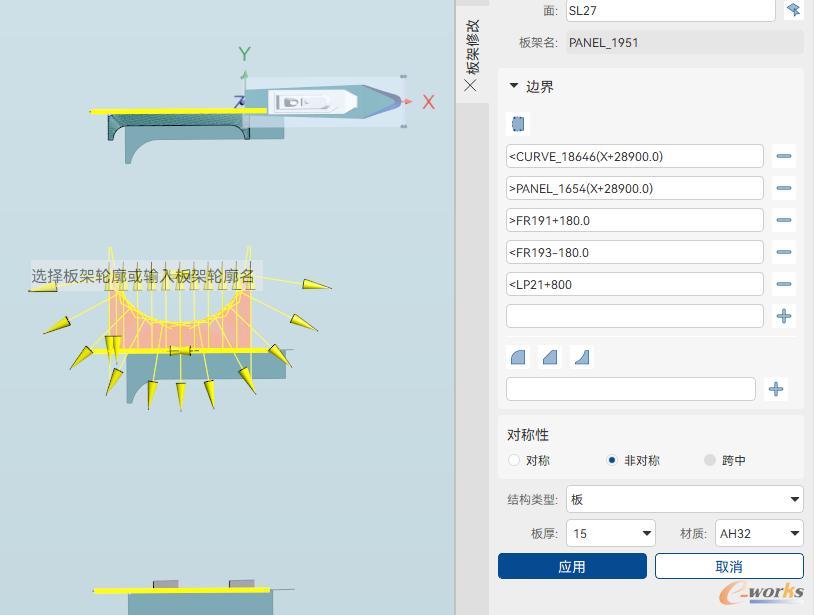Viewport: 814px width, 615px height.
Task: Select the 非对称 radio button
Action: (612, 460)
